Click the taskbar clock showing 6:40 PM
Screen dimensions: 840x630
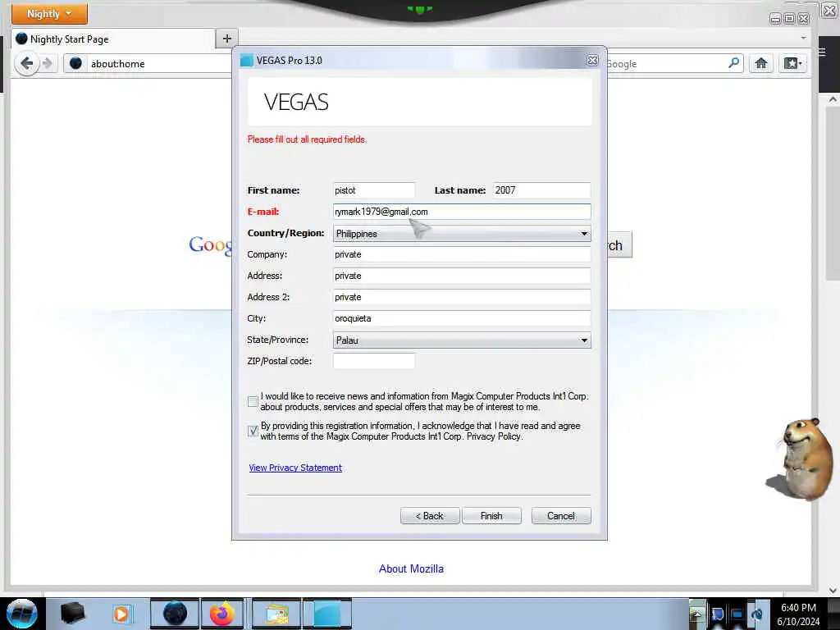coord(798,614)
